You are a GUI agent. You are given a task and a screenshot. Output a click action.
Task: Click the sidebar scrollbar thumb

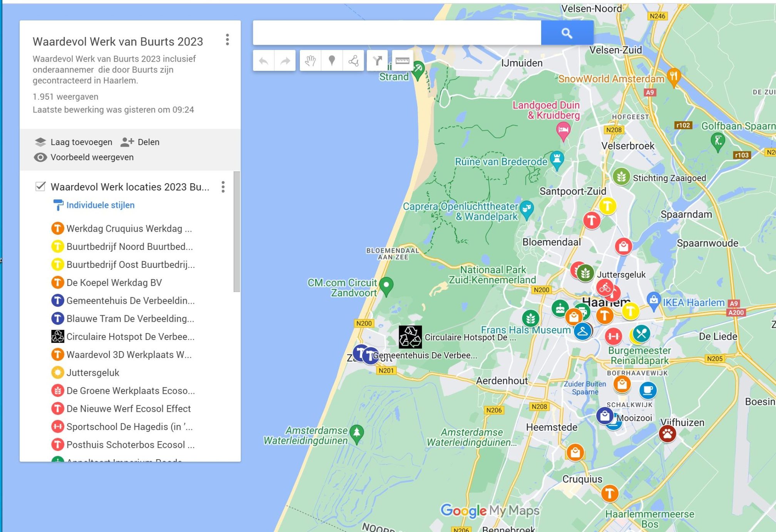237,232
